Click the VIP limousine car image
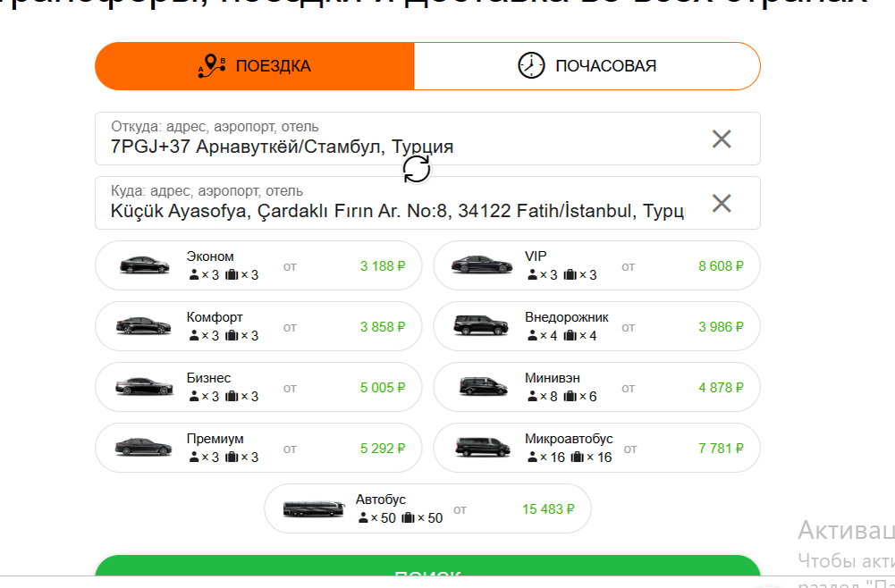 tap(482, 265)
